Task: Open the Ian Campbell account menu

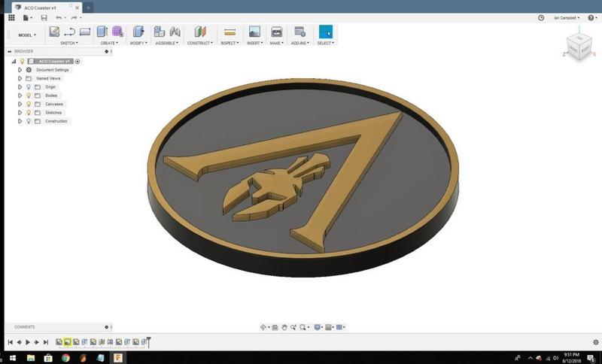Action: pos(567,17)
